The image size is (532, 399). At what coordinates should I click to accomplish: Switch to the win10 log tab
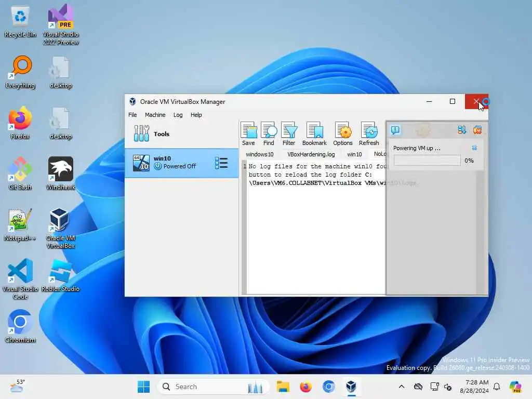click(354, 154)
